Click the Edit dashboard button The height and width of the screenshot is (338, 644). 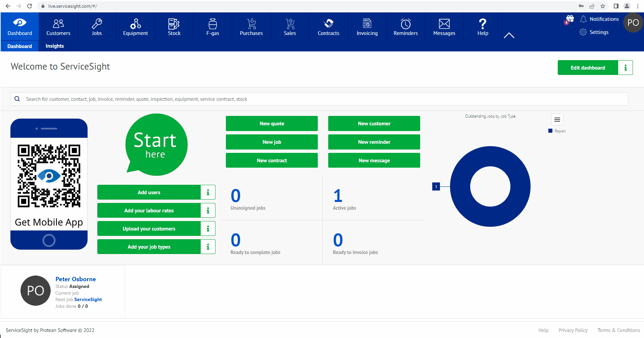coord(588,68)
